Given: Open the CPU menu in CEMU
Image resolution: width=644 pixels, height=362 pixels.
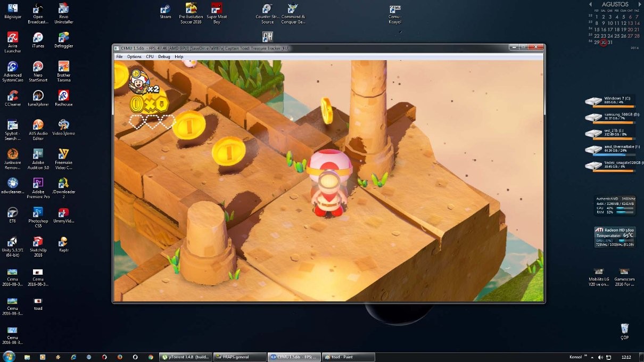Looking at the screenshot, I should [150, 56].
